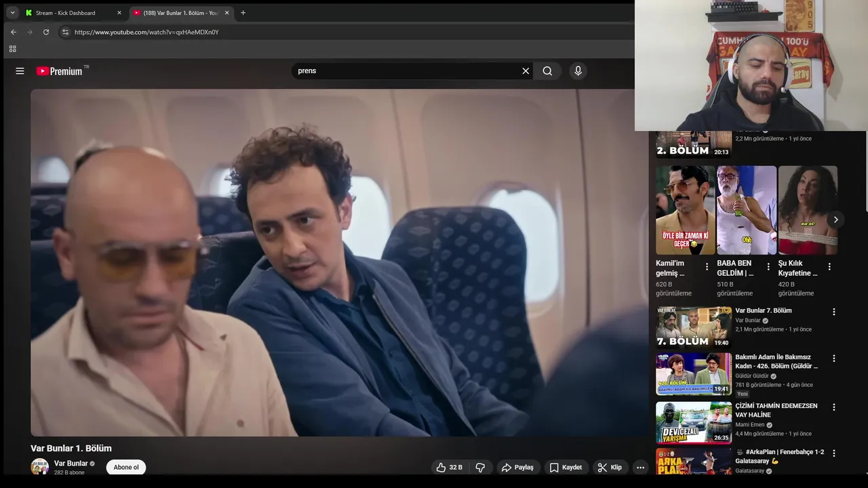Click ÇİZİMİ TAHMİN EDEMEZSEN VAY HALİNE title
The height and width of the screenshot is (488, 868).
click(x=776, y=410)
